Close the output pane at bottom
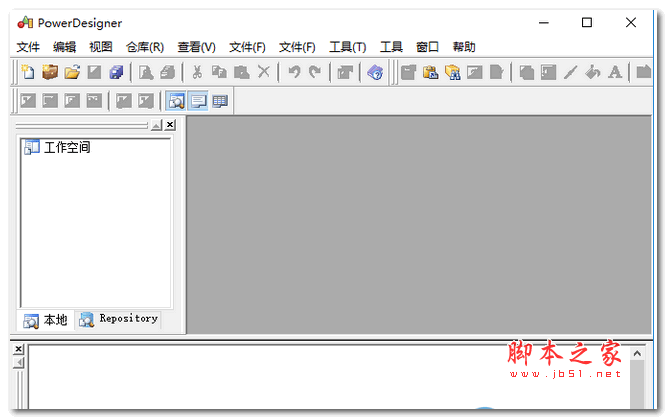This screenshot has width=668, height=420. pos(18,349)
